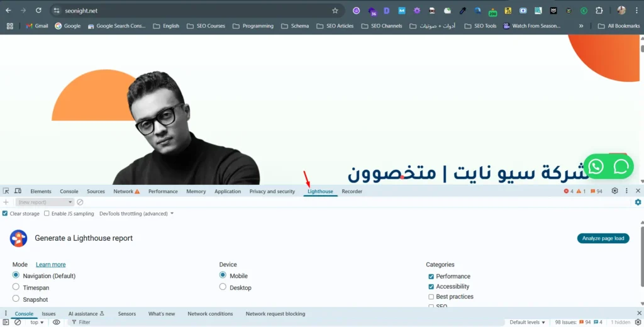Open the green WhatsApp chat button
644x327 pixels.
596,167
